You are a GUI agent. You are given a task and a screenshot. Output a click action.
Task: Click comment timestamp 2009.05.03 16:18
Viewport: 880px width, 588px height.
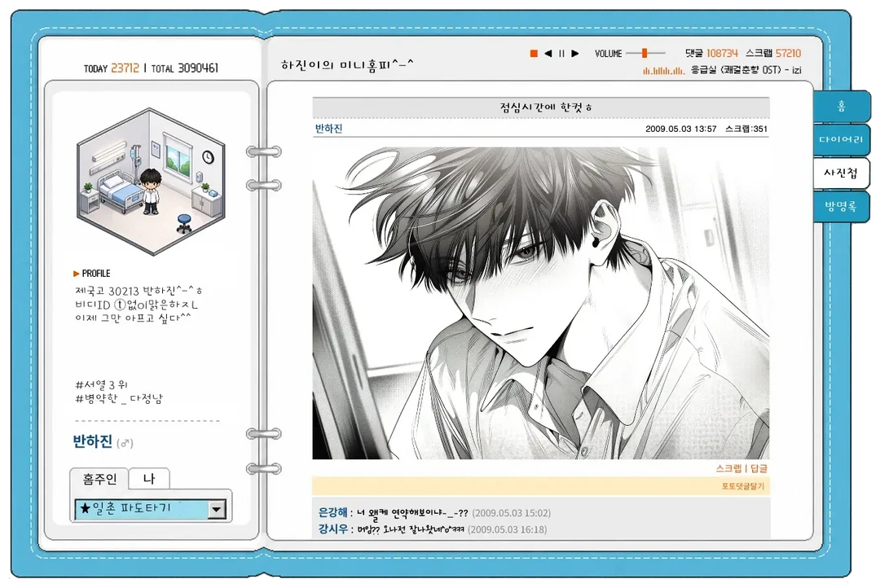pyautogui.click(x=507, y=529)
